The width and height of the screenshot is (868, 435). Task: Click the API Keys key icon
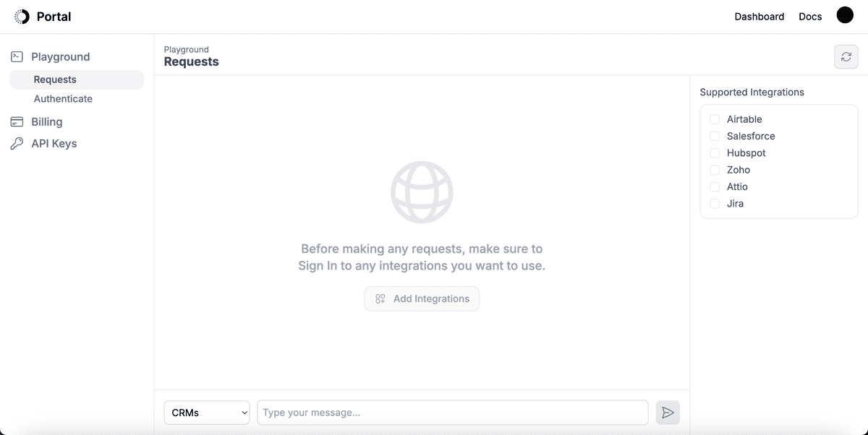coord(17,144)
